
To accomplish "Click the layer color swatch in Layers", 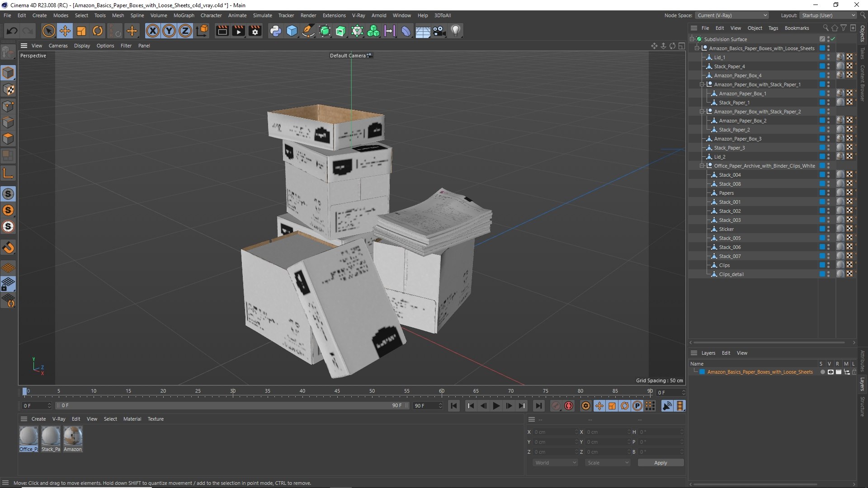I will 702,372.
